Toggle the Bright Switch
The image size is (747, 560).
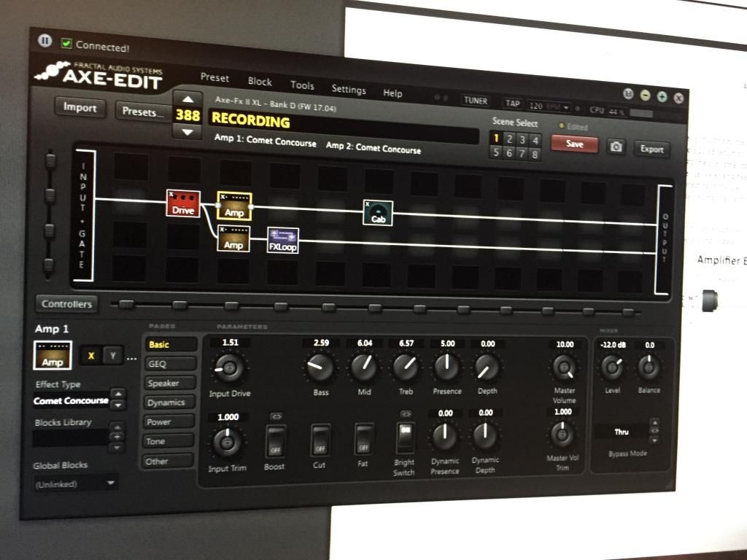[x=405, y=437]
